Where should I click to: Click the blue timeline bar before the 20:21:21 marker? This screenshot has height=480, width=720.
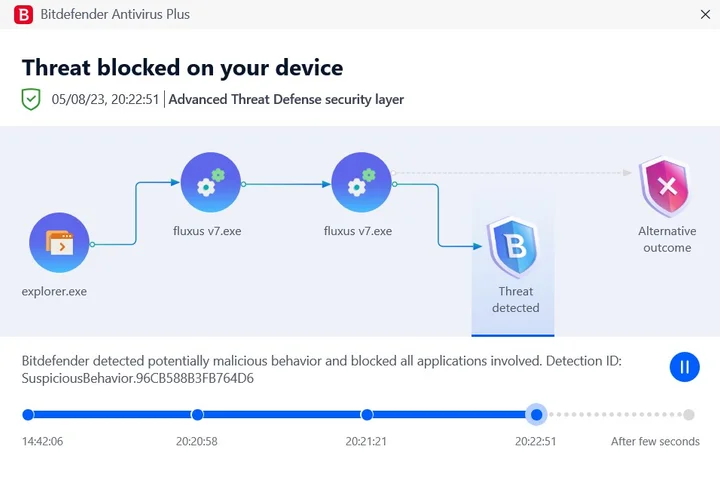(282, 415)
